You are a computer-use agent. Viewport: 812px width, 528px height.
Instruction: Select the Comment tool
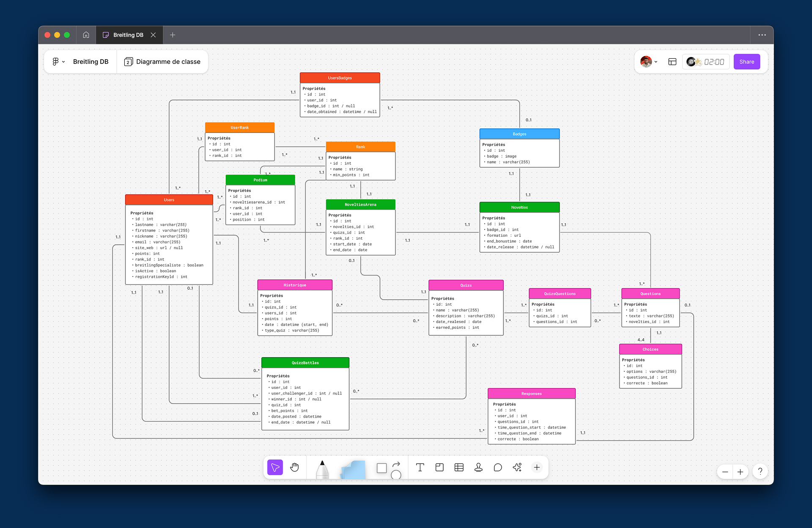(x=498, y=467)
